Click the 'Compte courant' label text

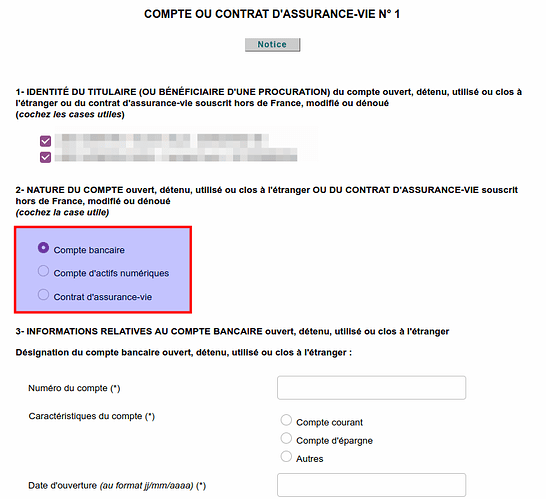pos(329,422)
